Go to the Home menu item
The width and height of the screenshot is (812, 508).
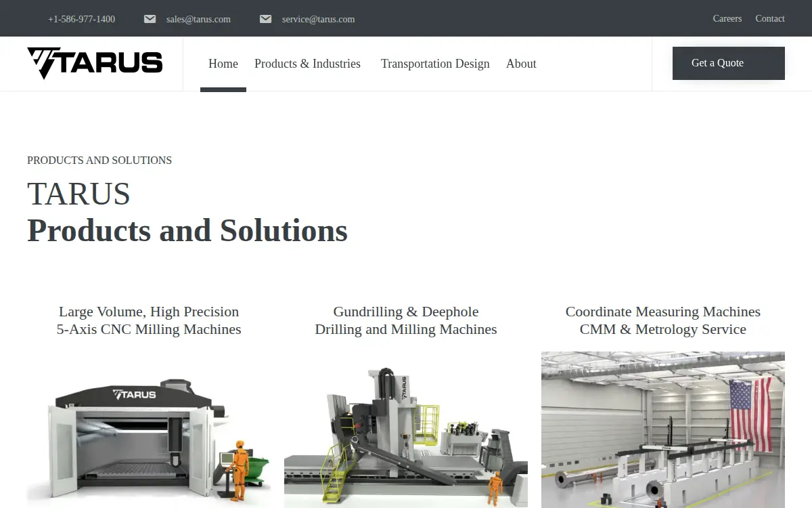(x=223, y=64)
